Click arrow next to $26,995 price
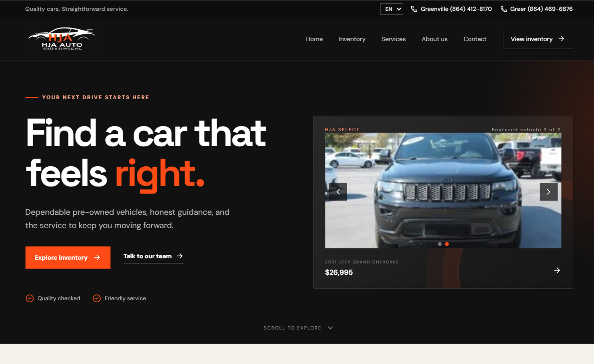The height and width of the screenshot is (364, 594). 557,271
